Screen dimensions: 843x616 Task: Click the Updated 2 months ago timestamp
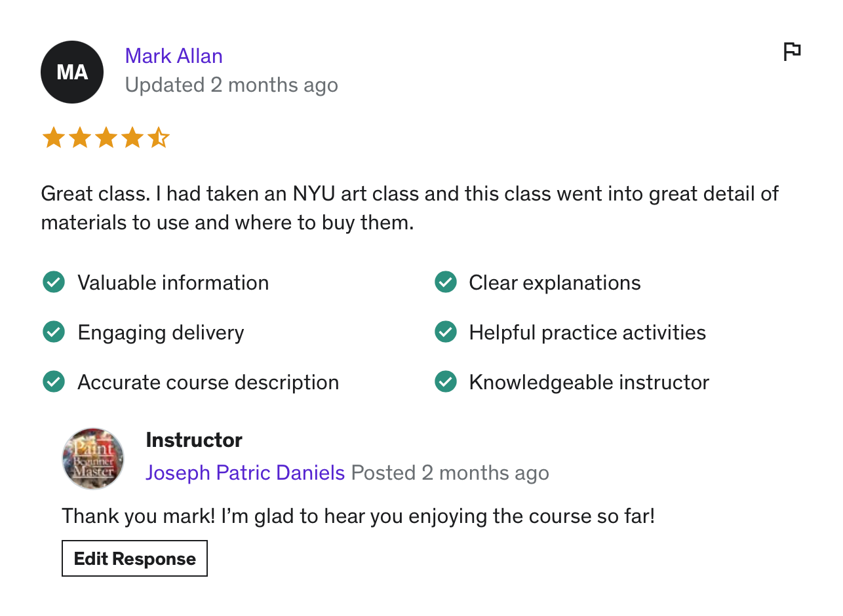pyautogui.click(x=231, y=85)
